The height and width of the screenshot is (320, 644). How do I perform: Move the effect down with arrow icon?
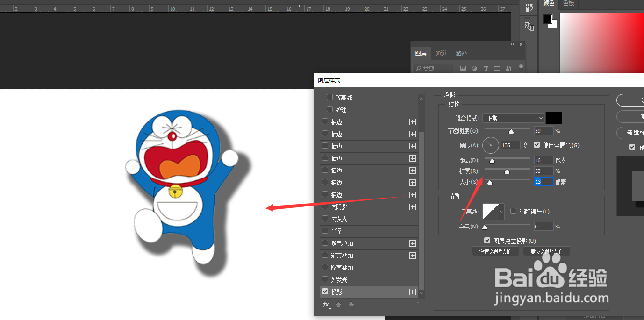tap(351, 305)
